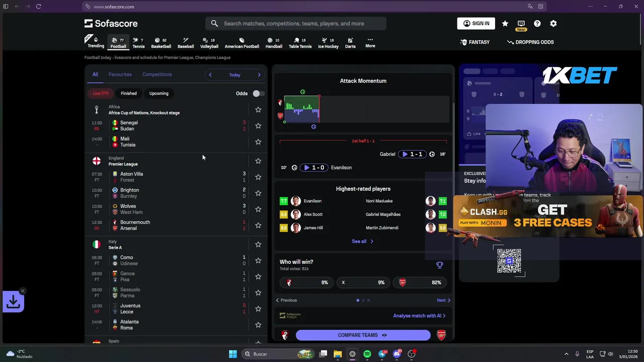Switch to the Darts icon

pyautogui.click(x=350, y=43)
